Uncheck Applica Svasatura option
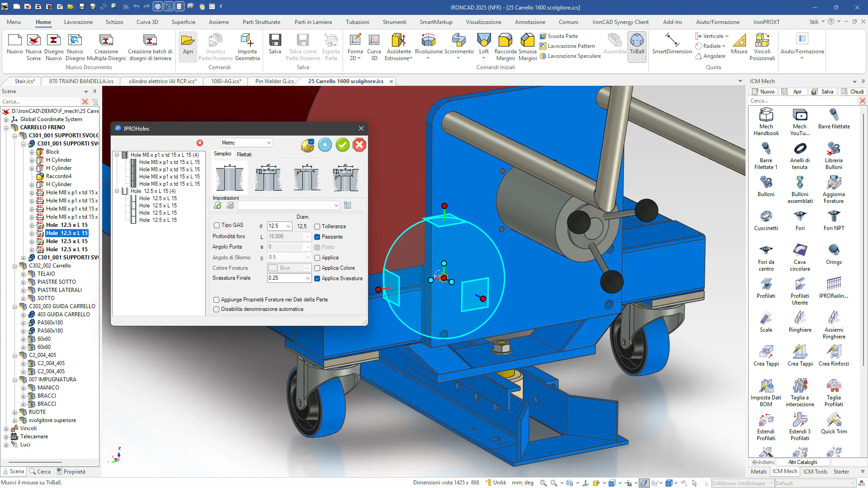The width and height of the screenshot is (868, 488). pyautogui.click(x=317, y=278)
